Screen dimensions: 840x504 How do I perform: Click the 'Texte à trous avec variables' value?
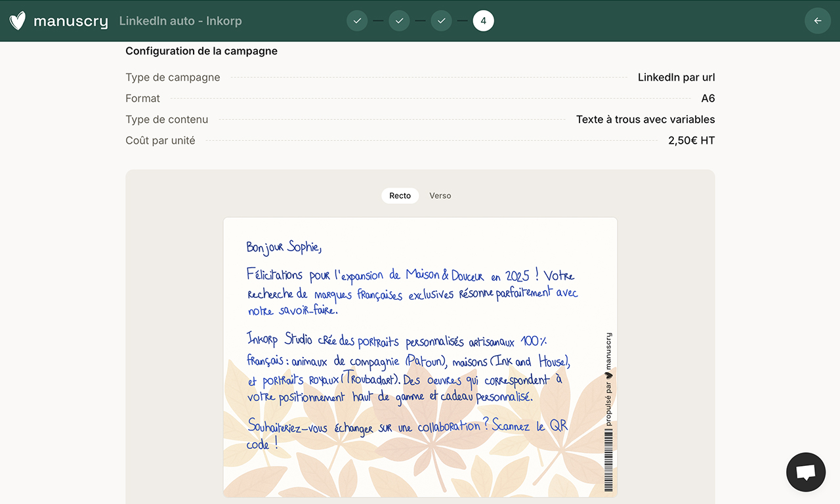coord(645,119)
